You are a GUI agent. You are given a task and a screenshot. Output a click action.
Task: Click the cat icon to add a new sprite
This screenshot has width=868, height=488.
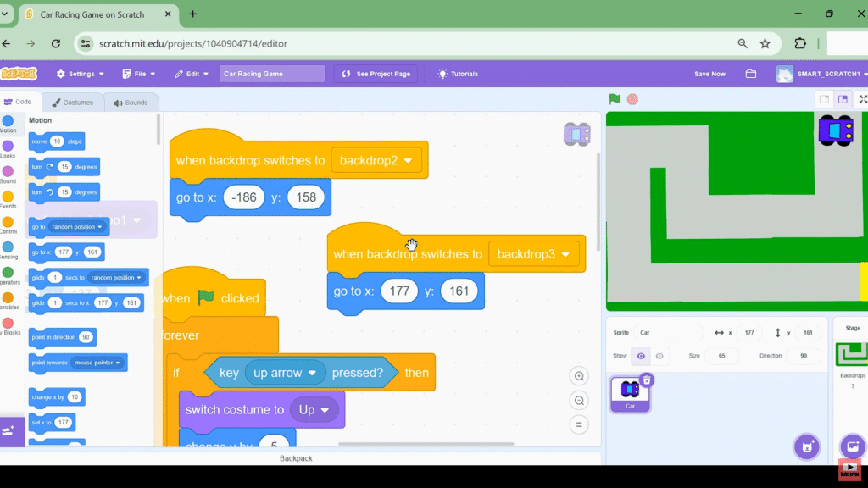806,446
